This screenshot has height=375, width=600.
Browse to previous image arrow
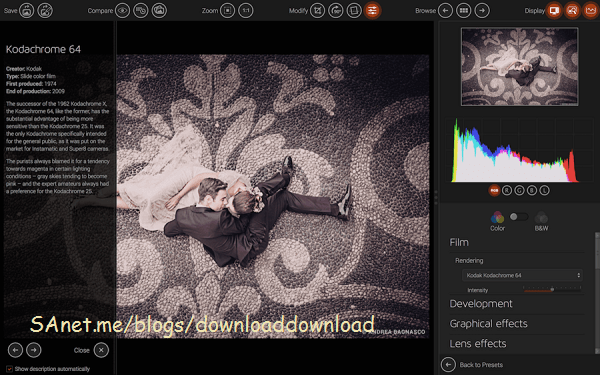point(445,10)
